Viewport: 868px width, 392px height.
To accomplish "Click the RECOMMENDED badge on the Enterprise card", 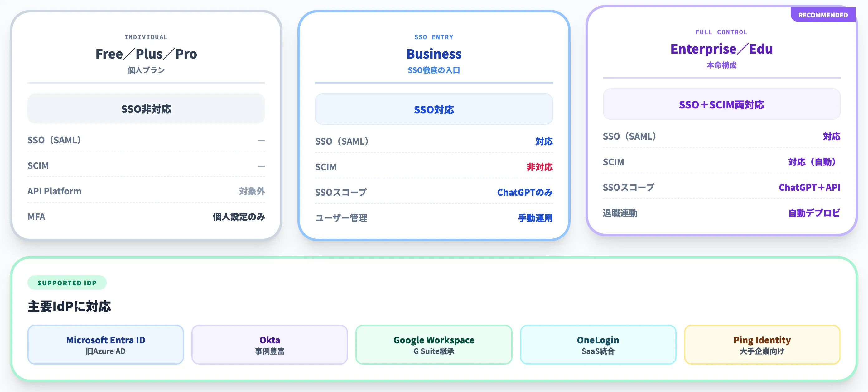I will point(822,15).
